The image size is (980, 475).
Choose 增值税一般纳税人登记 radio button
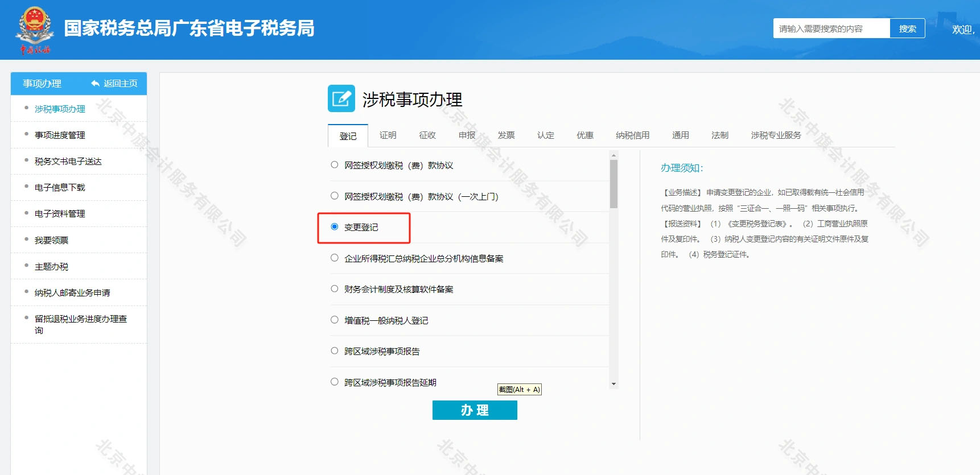[x=335, y=320]
